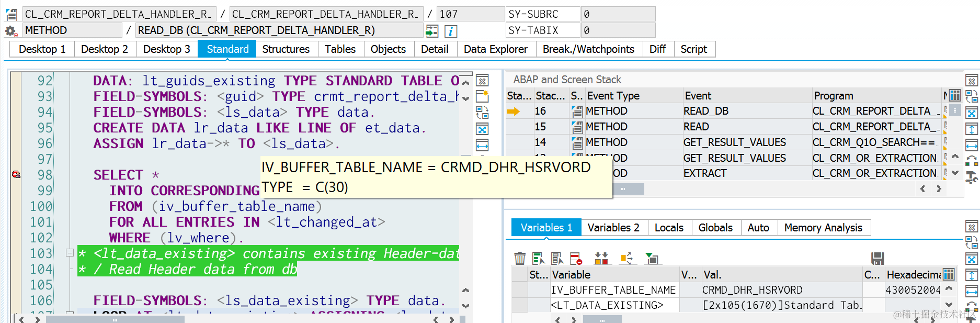Click the replace tool icon beside the source code
980x323 pixels.
point(482,113)
